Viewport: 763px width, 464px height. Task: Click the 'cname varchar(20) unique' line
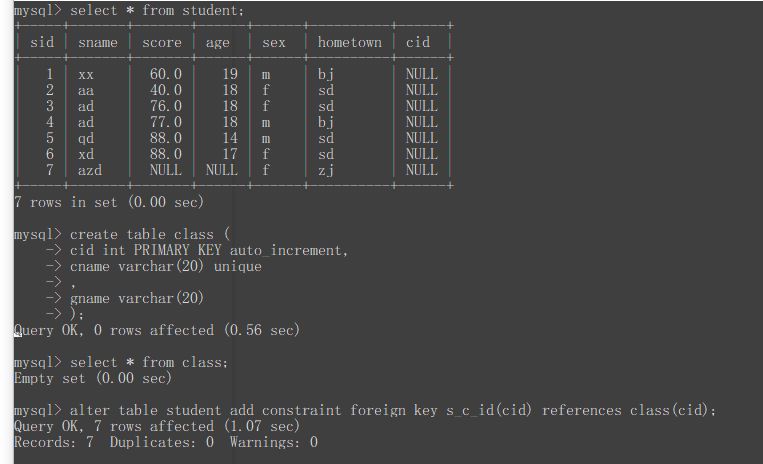(x=165, y=266)
